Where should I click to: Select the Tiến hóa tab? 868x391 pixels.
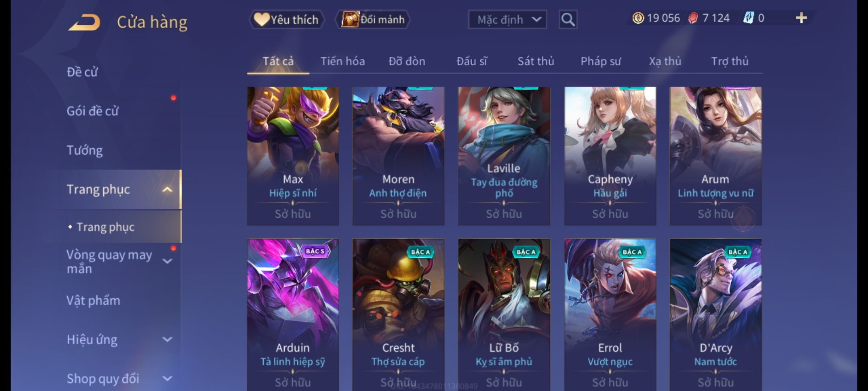tap(342, 61)
